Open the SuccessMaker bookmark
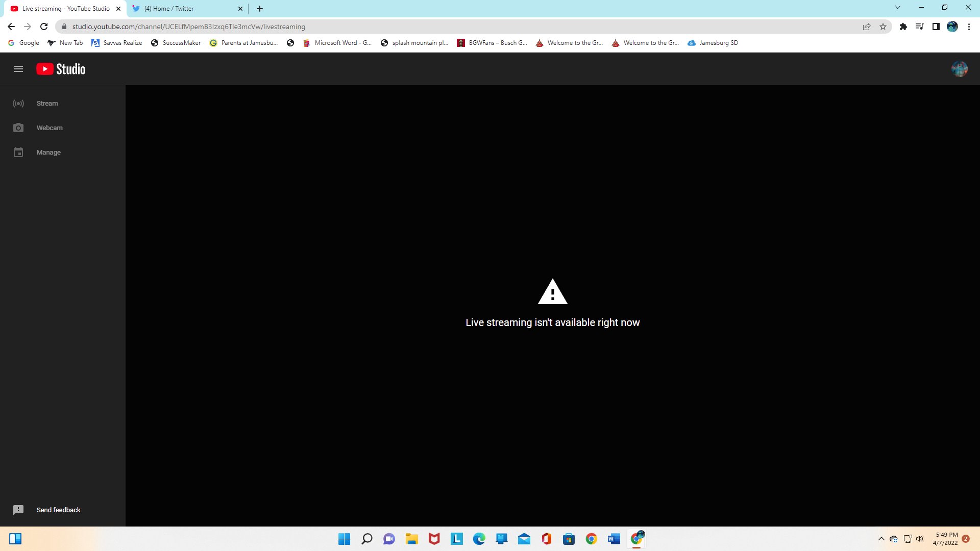The width and height of the screenshot is (980, 551). [x=176, y=43]
